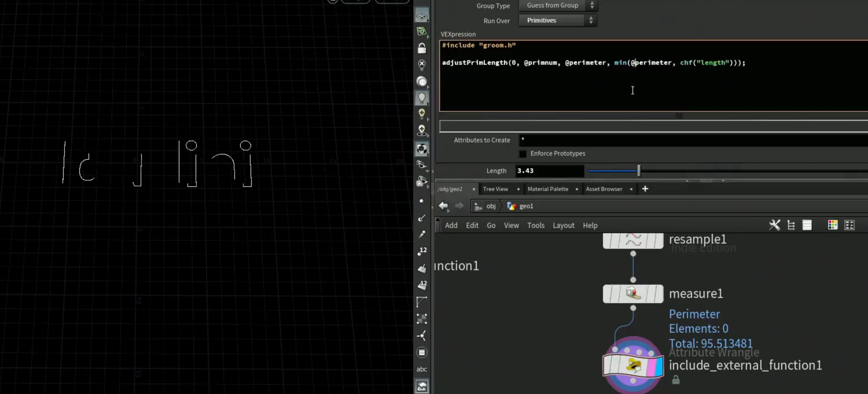Toggle the display point trails icon

(421, 234)
